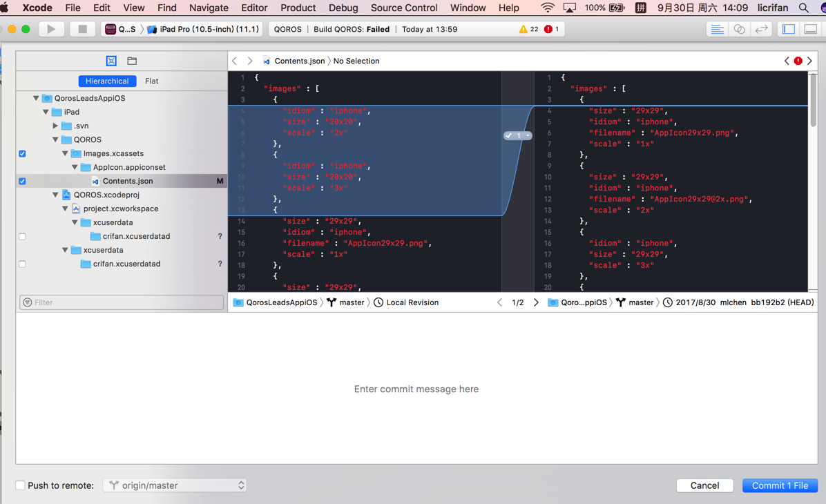Viewport: 826px width, 504px height.
Task: Open the Editor menu
Action: pyautogui.click(x=254, y=8)
